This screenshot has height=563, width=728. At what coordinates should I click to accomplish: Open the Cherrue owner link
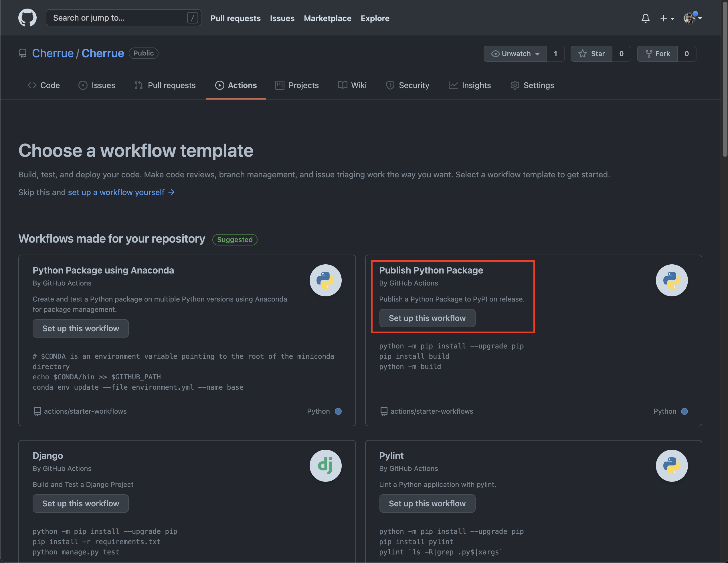(x=53, y=53)
